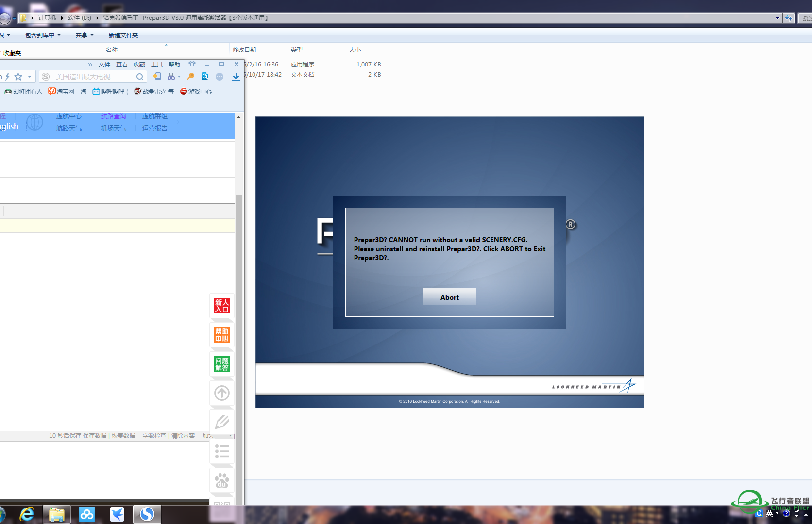Sort files by 修改日期 column header
812x524 pixels.
click(244, 49)
